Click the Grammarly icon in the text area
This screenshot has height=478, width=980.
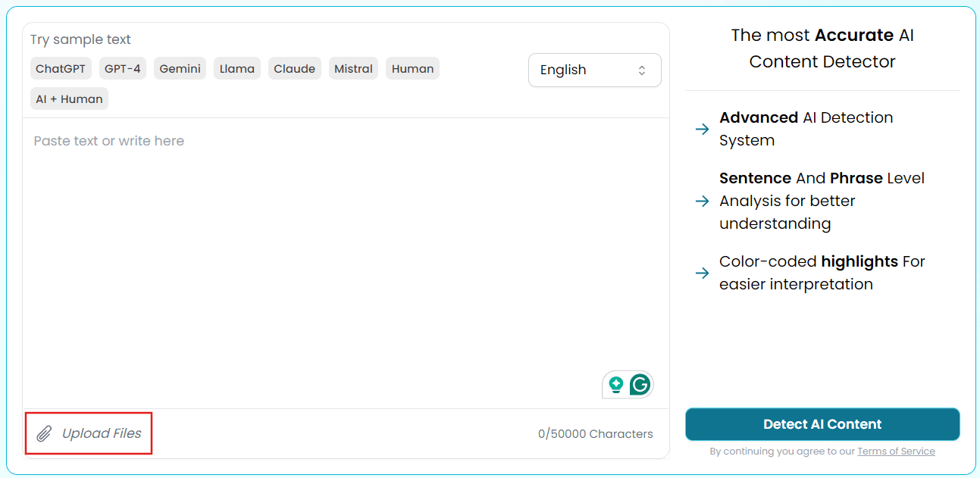pos(640,385)
